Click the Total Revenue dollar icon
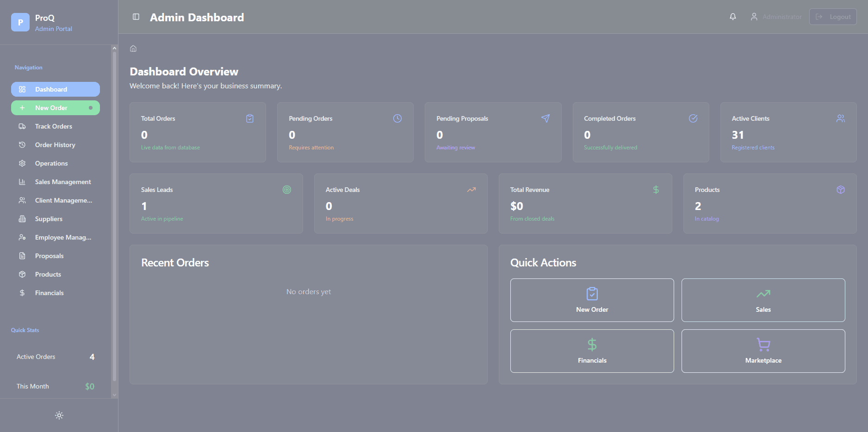Viewport: 868px width, 432px height. point(656,190)
